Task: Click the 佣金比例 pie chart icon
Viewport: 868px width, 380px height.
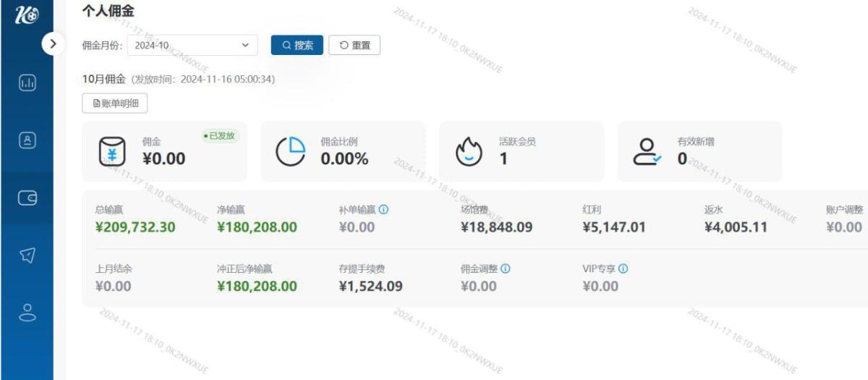Action: coord(291,151)
